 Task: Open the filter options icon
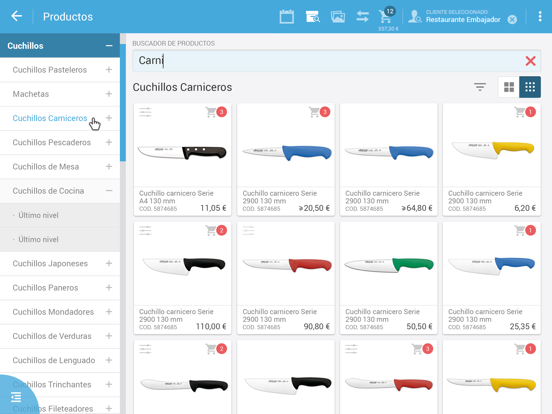479,87
